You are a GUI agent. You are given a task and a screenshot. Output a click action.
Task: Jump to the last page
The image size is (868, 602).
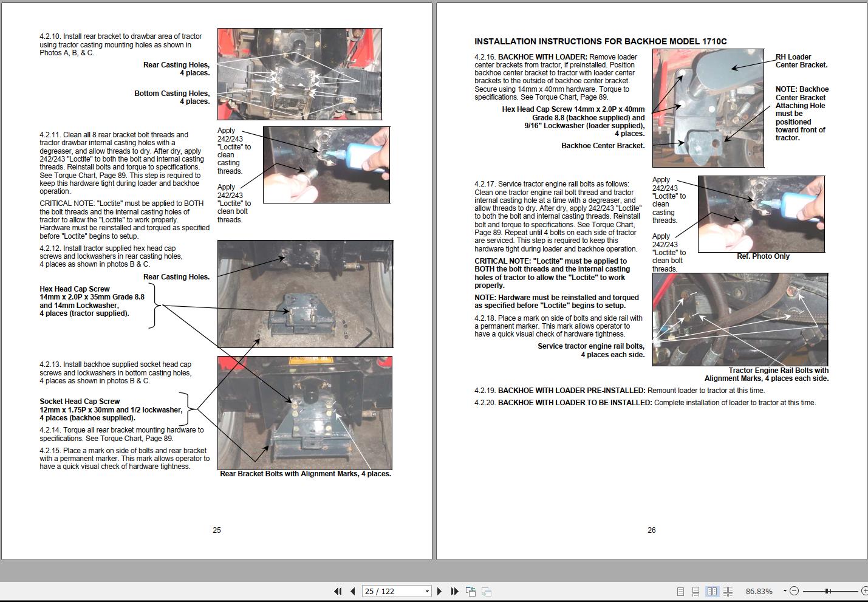(x=454, y=591)
